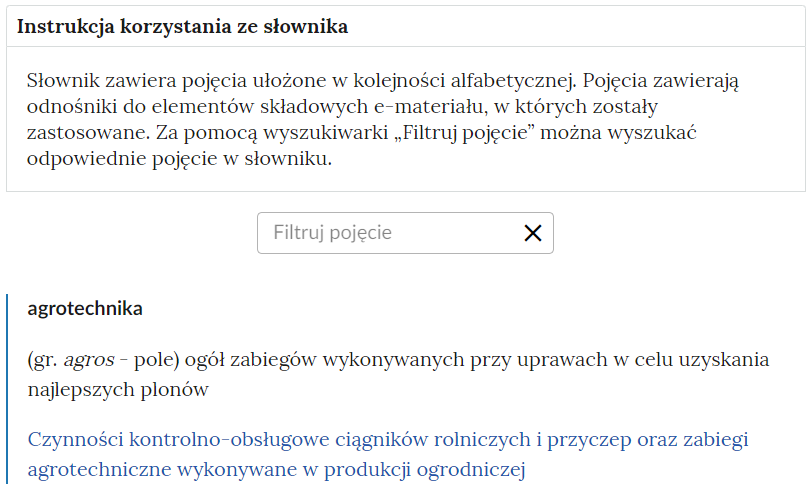
Task: Click the phrase "w celu uzyskania" in the definition
Action: (x=691, y=359)
